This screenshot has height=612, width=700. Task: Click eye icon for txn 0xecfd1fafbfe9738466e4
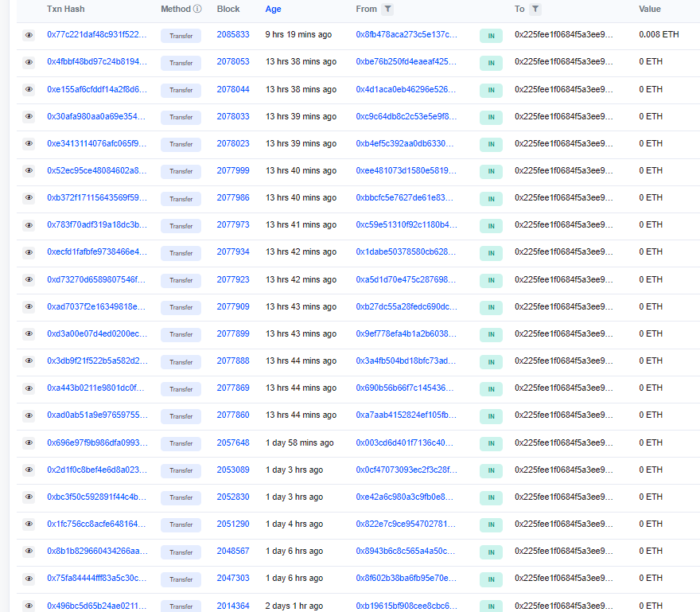coord(29,252)
